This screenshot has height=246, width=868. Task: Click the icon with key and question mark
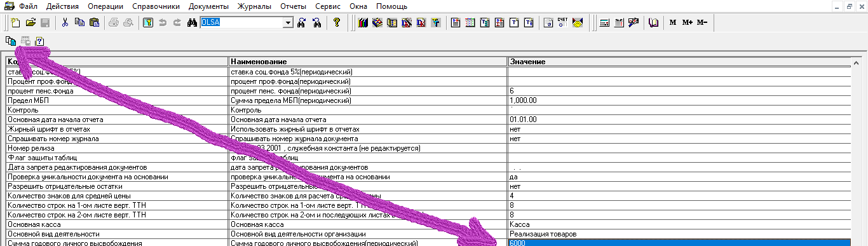pyautogui.click(x=147, y=23)
